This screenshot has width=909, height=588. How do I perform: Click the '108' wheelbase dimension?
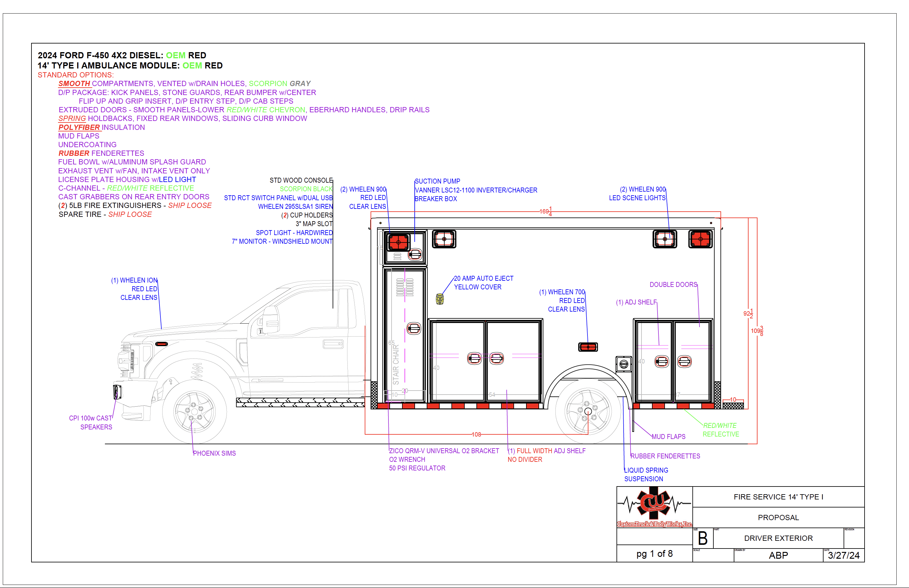(476, 434)
